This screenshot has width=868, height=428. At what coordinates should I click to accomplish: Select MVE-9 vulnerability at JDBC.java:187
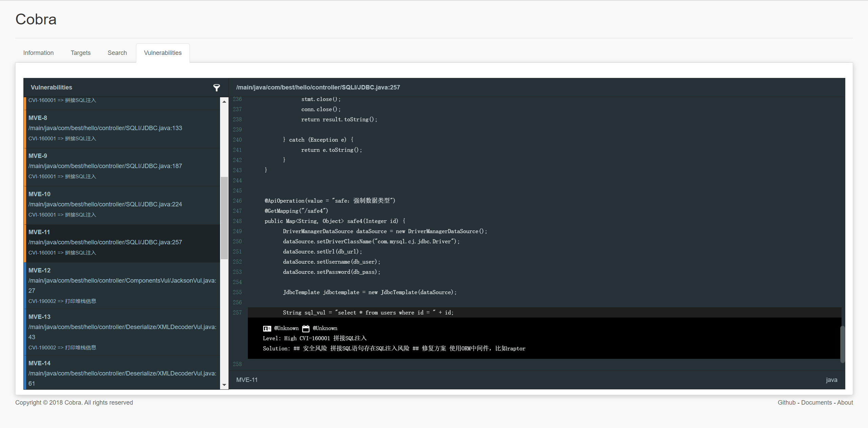click(105, 166)
